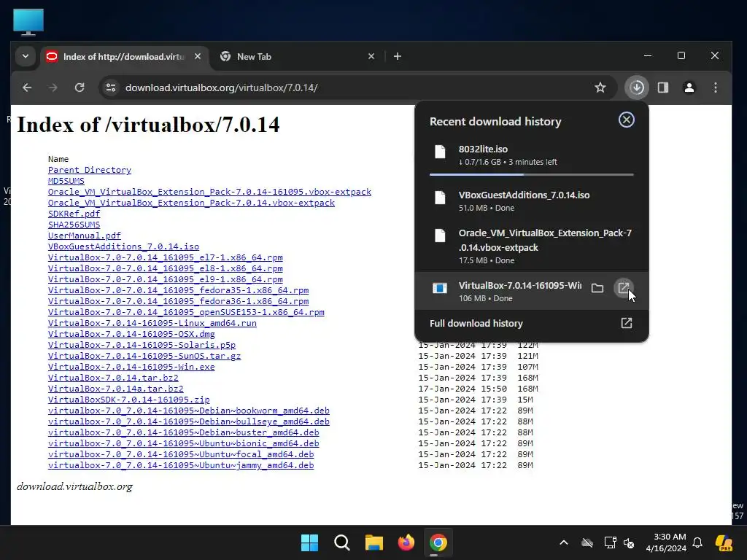Screen dimensions: 747x560
Task: Open the notification bell in taskbar
Action: point(697,542)
